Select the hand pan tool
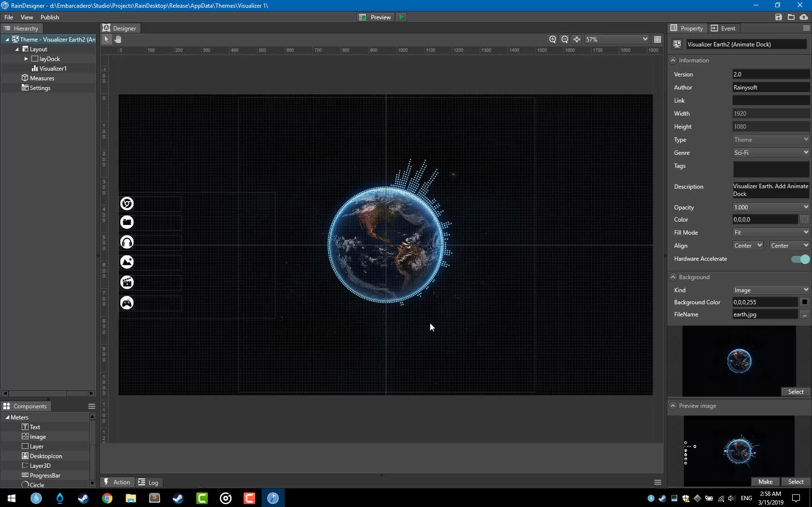This screenshot has height=507, width=812. tap(117, 39)
